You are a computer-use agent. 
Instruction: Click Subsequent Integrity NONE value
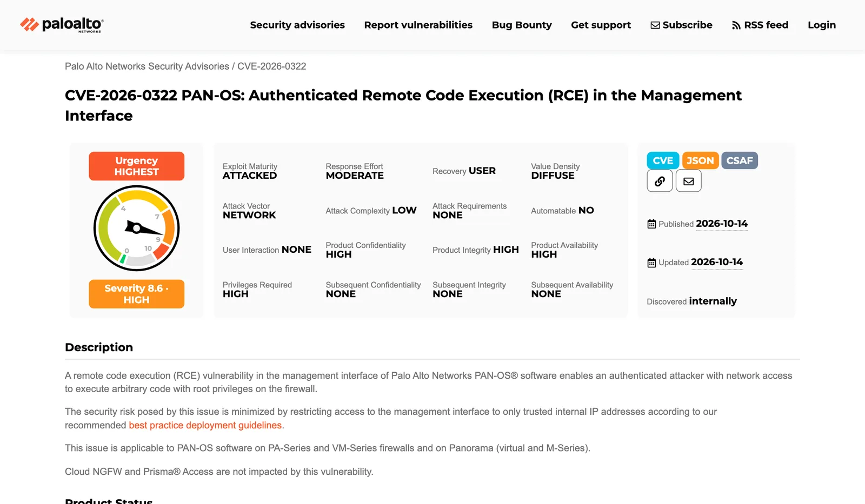448,294
